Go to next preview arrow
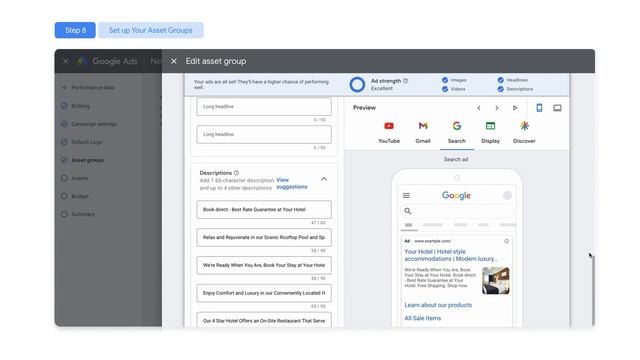 tap(497, 108)
